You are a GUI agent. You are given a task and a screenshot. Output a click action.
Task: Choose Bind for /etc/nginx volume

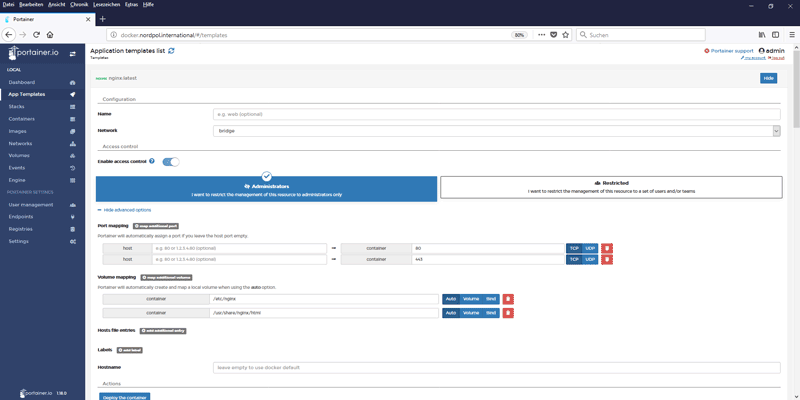click(491, 299)
